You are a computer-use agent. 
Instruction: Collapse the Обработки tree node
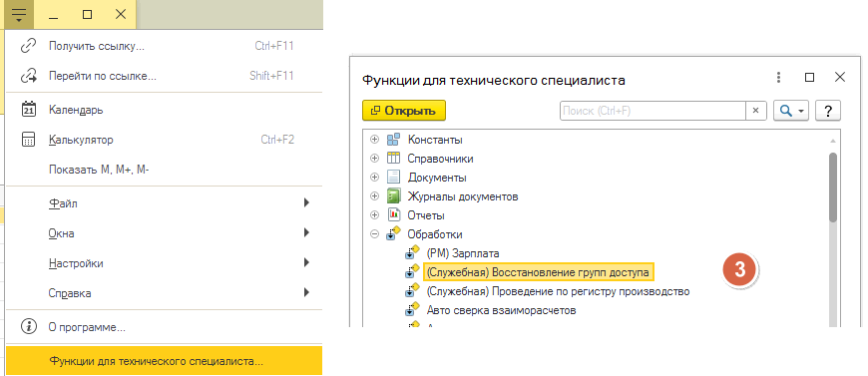375,234
